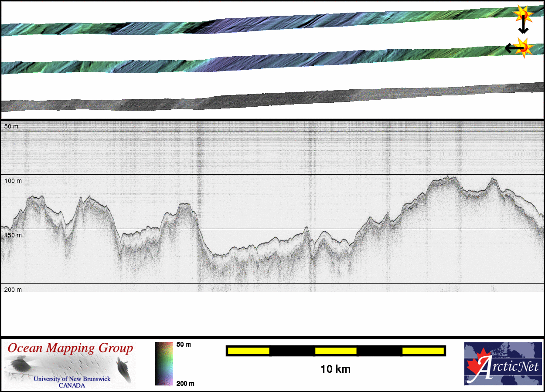Click the middle yellow segment of the scale bar
The image size is (545, 392).
click(x=336, y=351)
